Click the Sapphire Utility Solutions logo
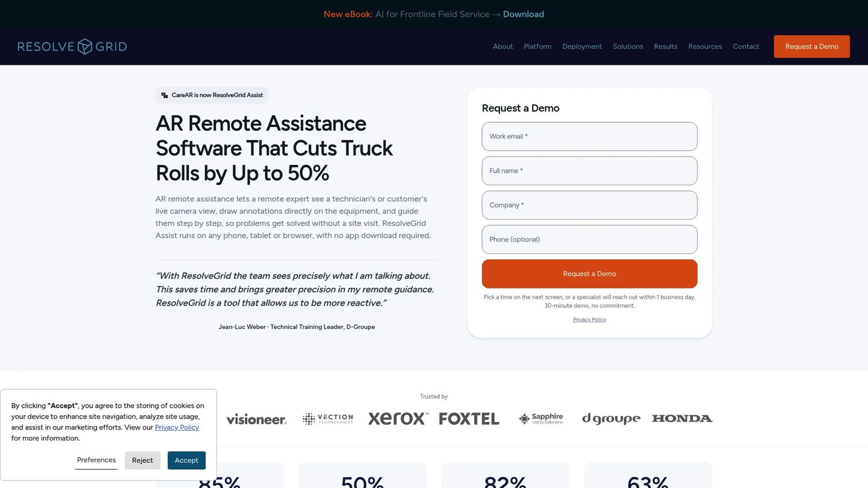 point(541,419)
